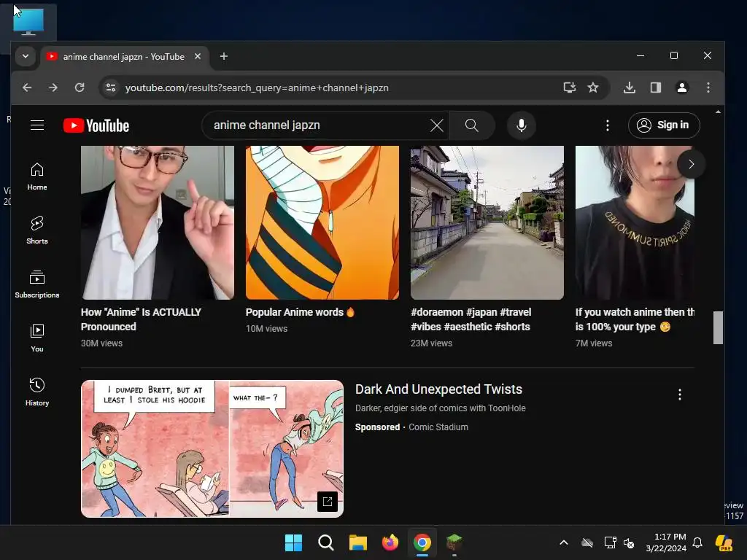Image resolution: width=747 pixels, height=560 pixels.
Task: Go forward in Chrome
Action: coord(53,87)
